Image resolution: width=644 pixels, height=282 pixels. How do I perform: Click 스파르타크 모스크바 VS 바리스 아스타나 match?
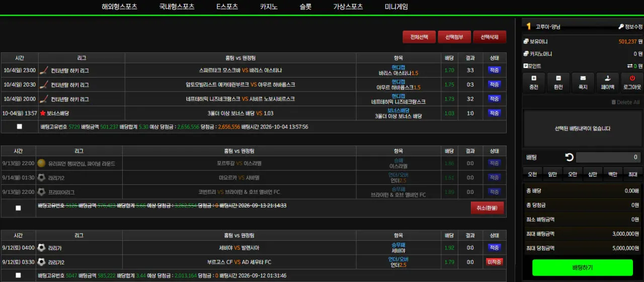click(x=240, y=70)
